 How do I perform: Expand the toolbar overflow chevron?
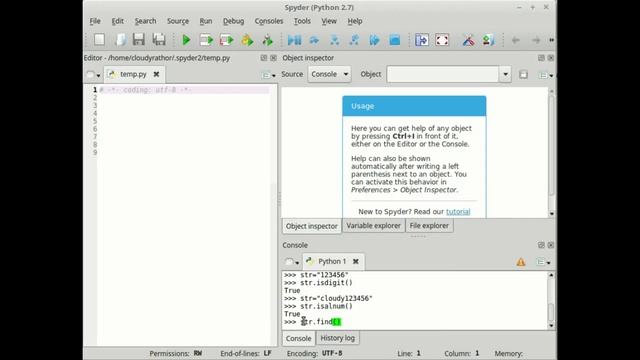[551, 40]
